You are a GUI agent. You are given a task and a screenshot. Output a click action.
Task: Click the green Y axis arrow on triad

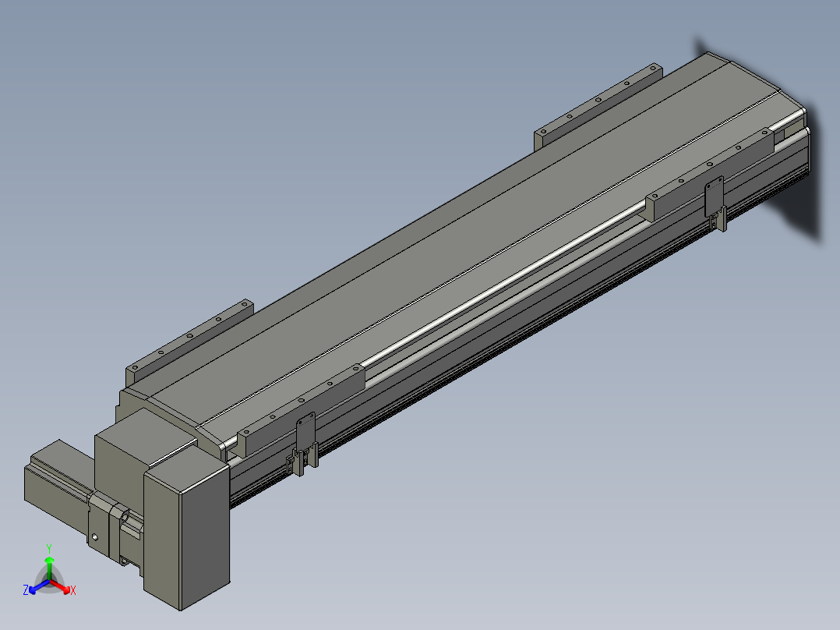[49, 568]
